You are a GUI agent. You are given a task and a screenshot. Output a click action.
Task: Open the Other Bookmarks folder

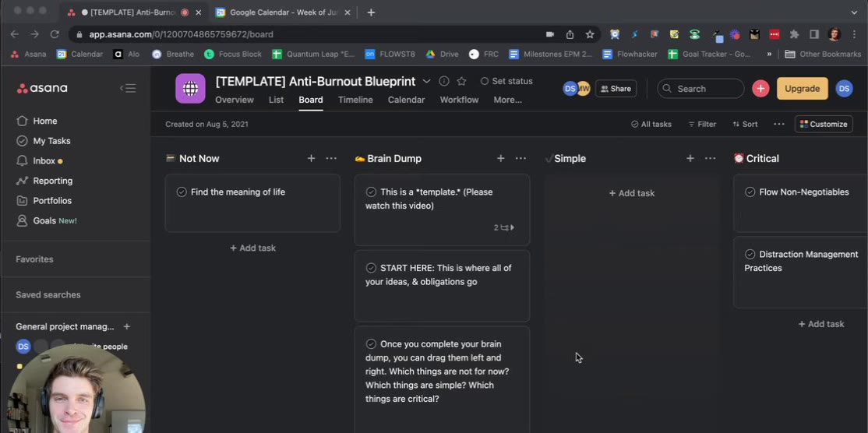tap(823, 55)
